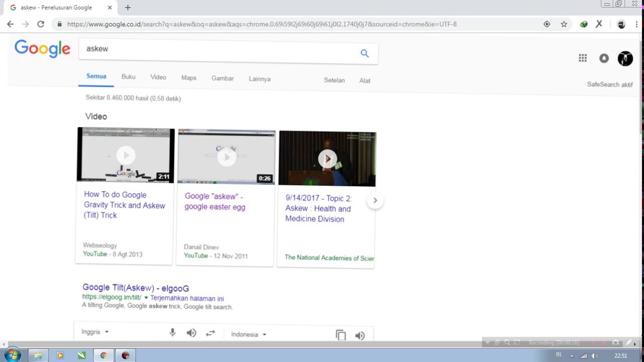Click Terjemahkan halaman ini link
Image resolution: width=644 pixels, height=362 pixels.
pos(187,298)
